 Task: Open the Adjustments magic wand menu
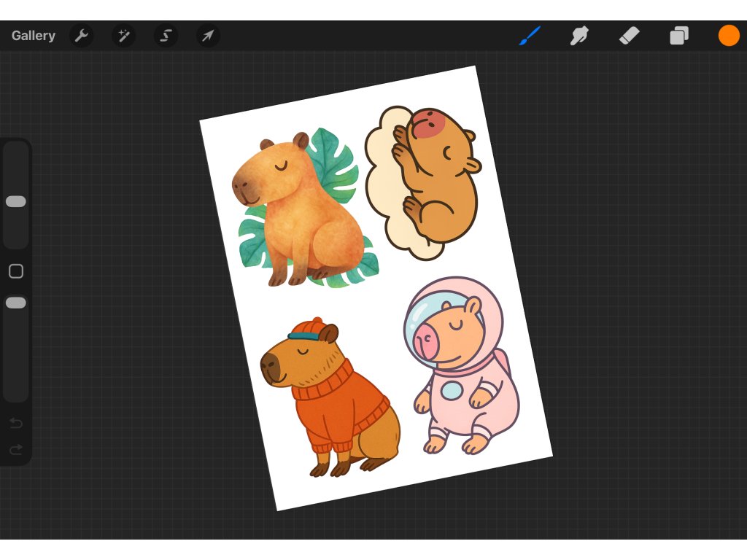(x=124, y=36)
